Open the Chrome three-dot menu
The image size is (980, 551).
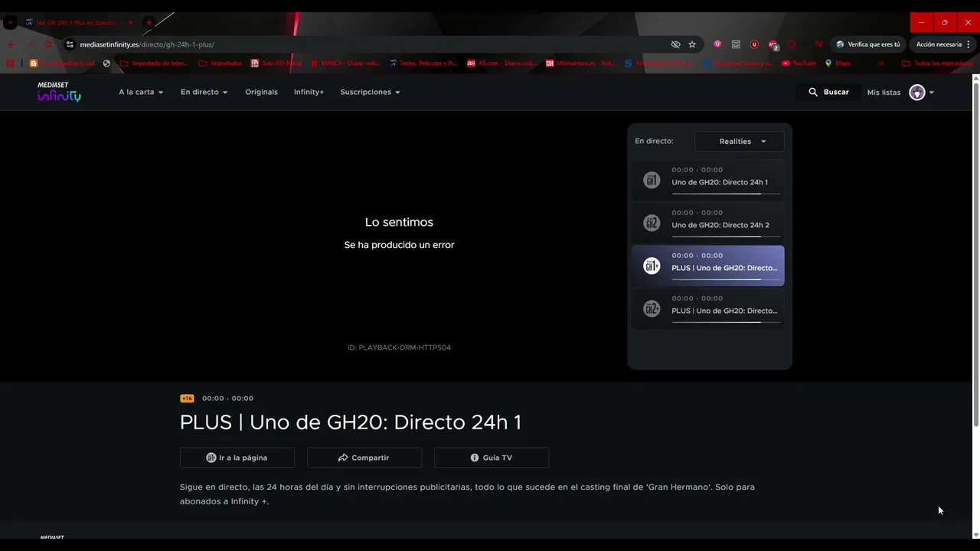(969, 44)
